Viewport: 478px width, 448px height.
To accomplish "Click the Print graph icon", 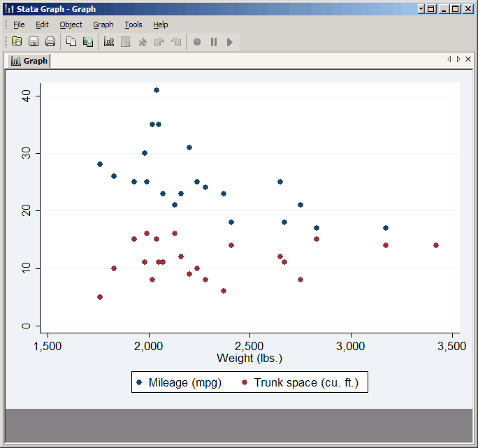I will click(50, 42).
